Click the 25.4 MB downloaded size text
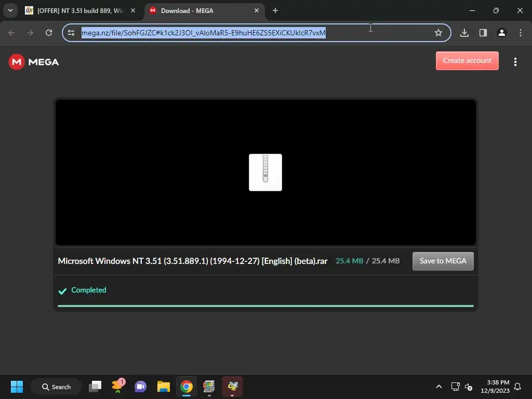This screenshot has height=399, width=532. pyautogui.click(x=349, y=261)
